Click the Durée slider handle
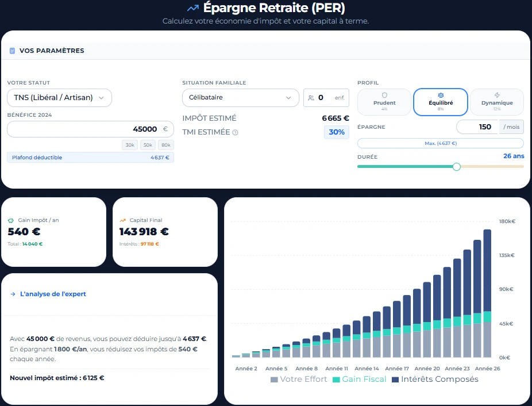Image resolution: width=532 pixels, height=406 pixels. click(457, 167)
